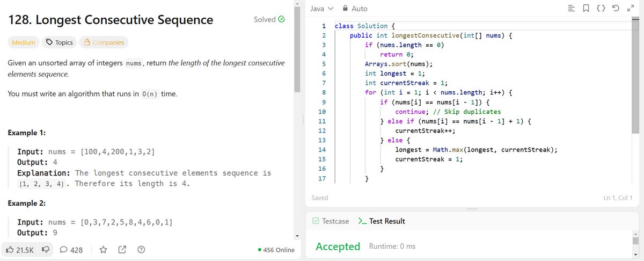Open the 428 comments
644x261 pixels.
71,250
